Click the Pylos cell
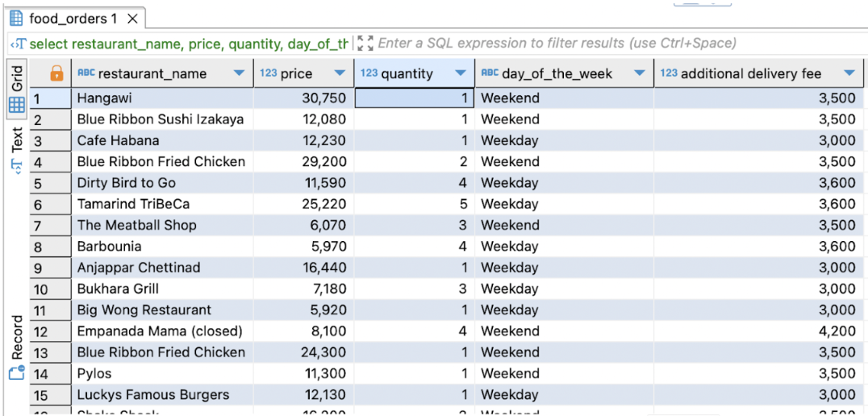This screenshot has width=868, height=416. point(163,374)
